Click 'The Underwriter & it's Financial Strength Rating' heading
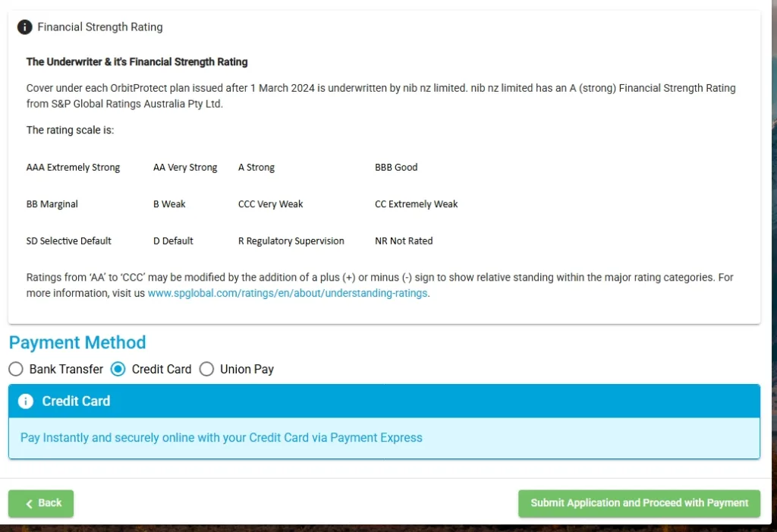This screenshot has width=777, height=532. 137,62
